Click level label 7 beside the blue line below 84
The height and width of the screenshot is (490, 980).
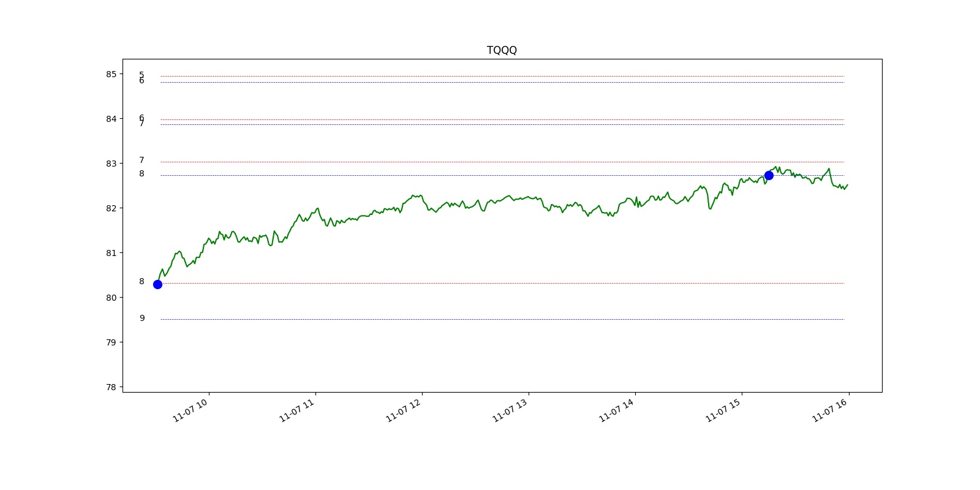coord(141,124)
